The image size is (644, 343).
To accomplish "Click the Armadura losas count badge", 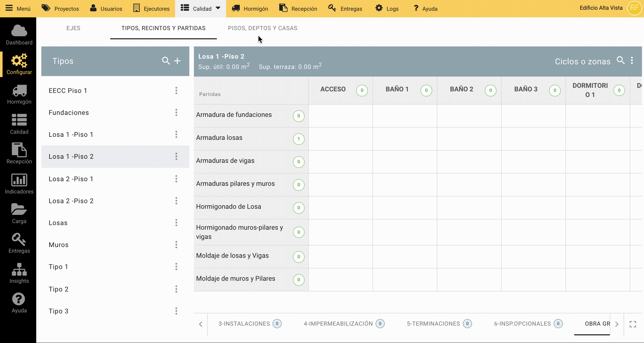I will coord(299,139).
